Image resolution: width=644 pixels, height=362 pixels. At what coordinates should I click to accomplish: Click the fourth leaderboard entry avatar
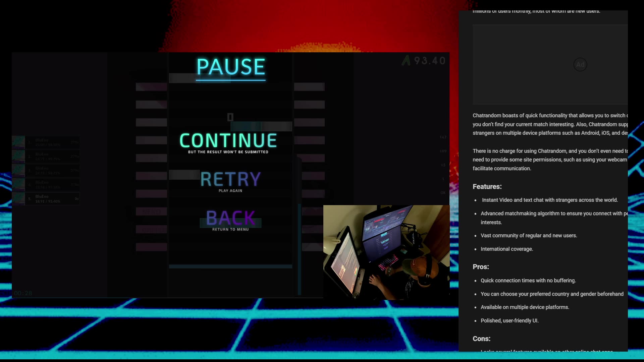tap(18, 185)
